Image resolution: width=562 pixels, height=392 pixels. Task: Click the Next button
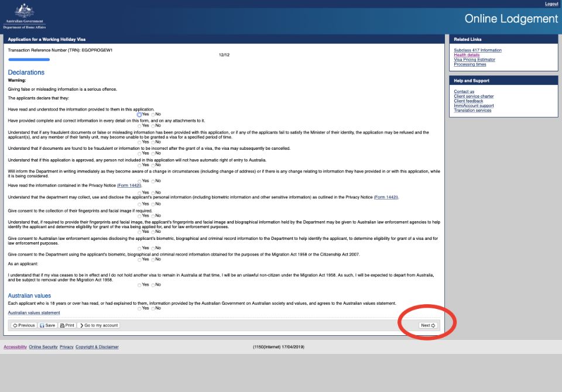coord(428,325)
